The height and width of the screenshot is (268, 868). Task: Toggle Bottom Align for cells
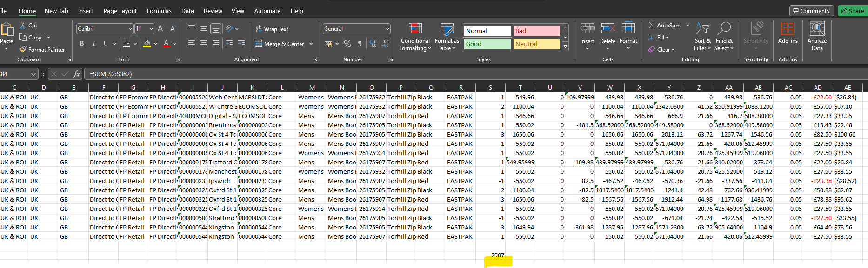pyautogui.click(x=216, y=29)
